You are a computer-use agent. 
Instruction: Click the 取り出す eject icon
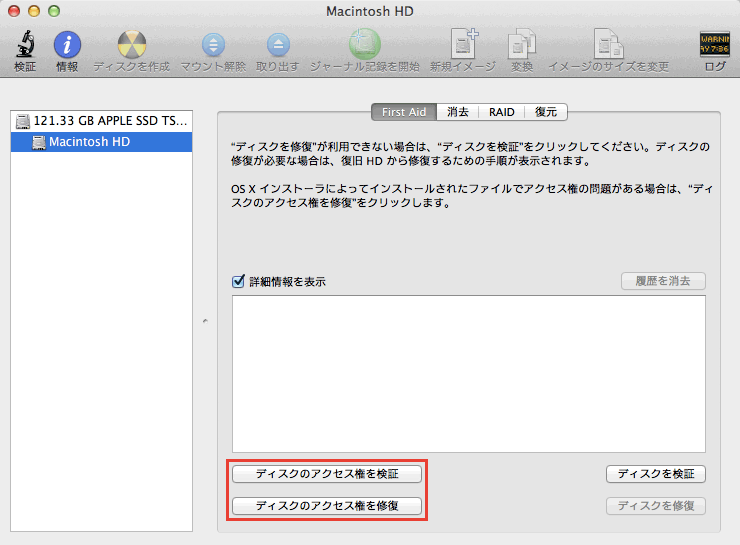(278, 44)
